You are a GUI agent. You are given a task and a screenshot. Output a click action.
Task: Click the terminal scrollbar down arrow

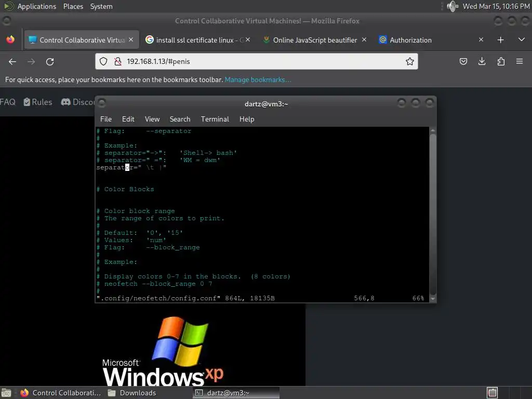click(433, 299)
